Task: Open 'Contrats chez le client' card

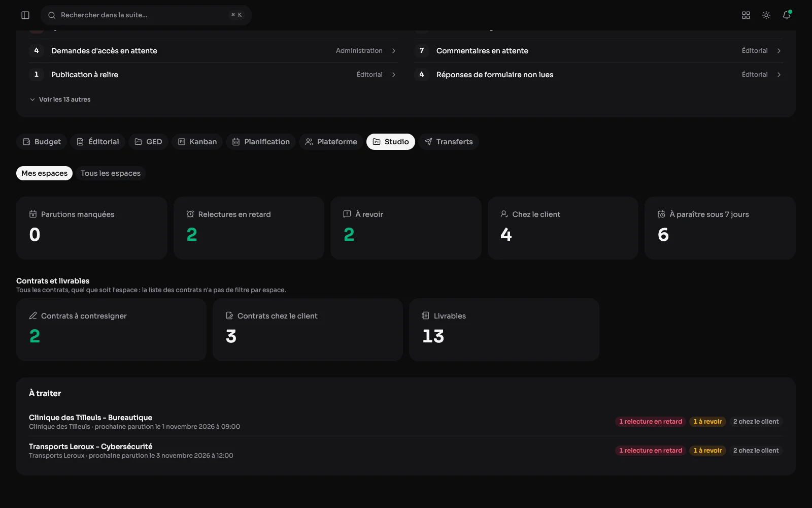Action: (308, 330)
